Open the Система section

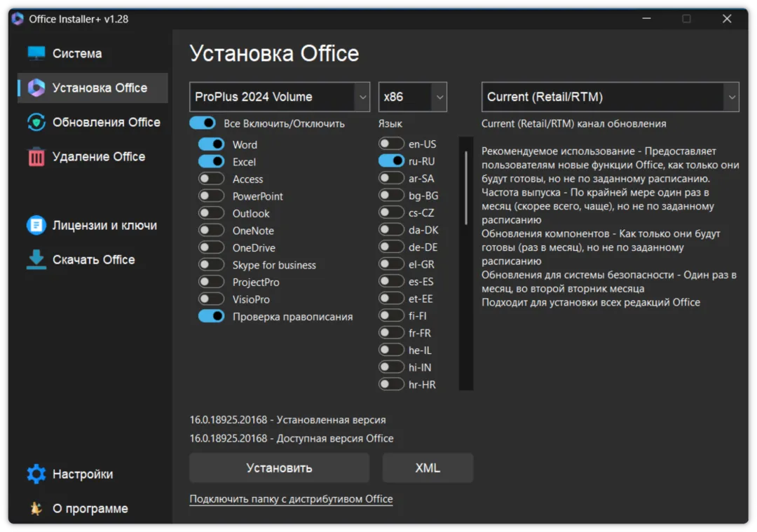point(93,53)
